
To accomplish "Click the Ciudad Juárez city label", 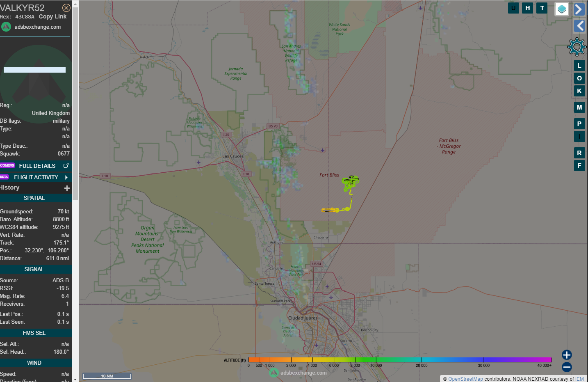I will pos(303,318).
